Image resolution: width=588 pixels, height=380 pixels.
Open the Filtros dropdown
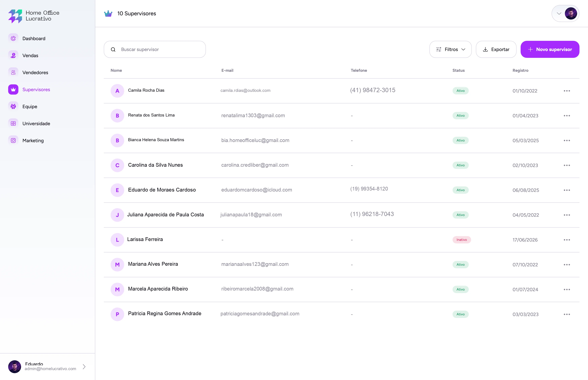[x=450, y=49]
